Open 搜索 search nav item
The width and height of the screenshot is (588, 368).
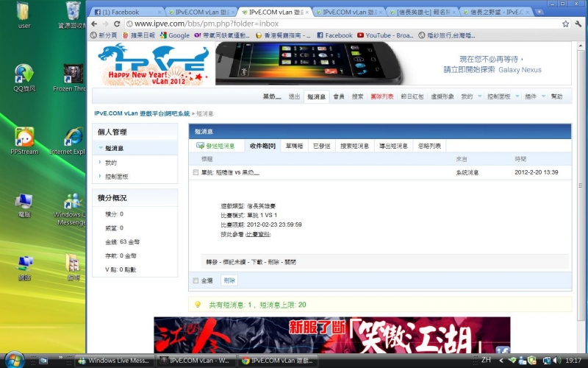point(357,96)
